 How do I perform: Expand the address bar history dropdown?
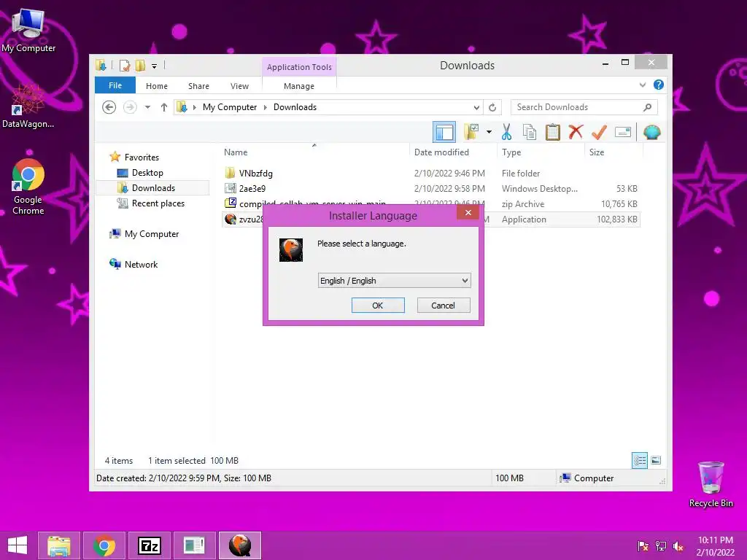(x=476, y=107)
